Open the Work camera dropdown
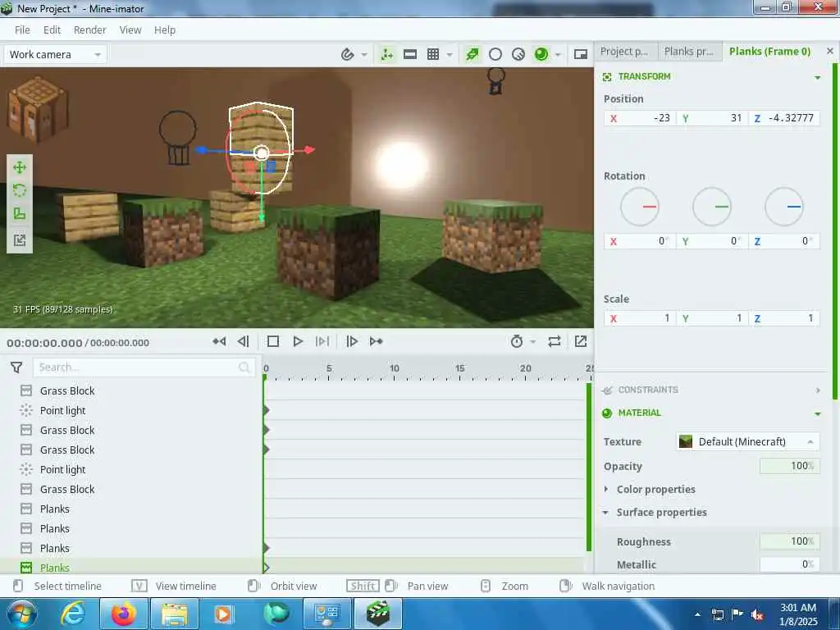This screenshot has width=840, height=630. tap(55, 54)
